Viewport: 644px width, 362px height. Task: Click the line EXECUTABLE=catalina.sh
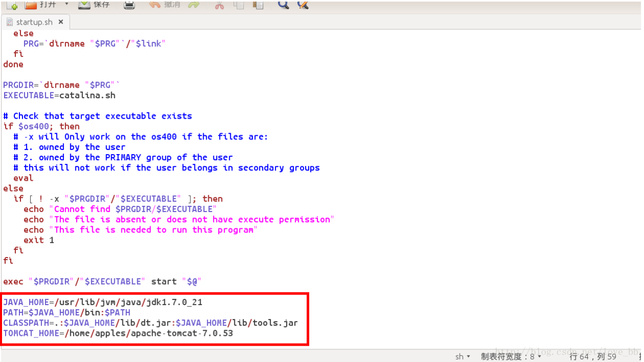[59, 95]
